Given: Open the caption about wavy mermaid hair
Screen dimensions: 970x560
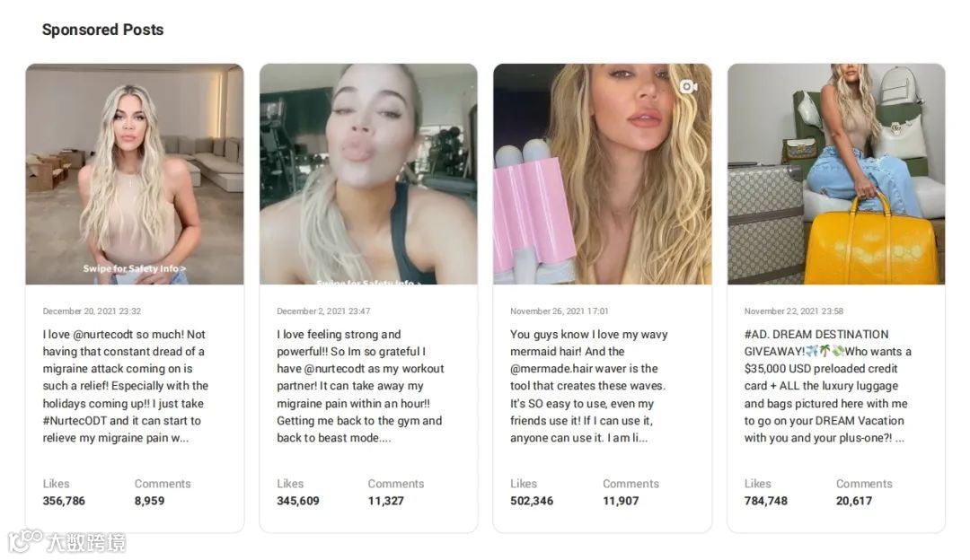Looking at the screenshot, I should (x=588, y=386).
